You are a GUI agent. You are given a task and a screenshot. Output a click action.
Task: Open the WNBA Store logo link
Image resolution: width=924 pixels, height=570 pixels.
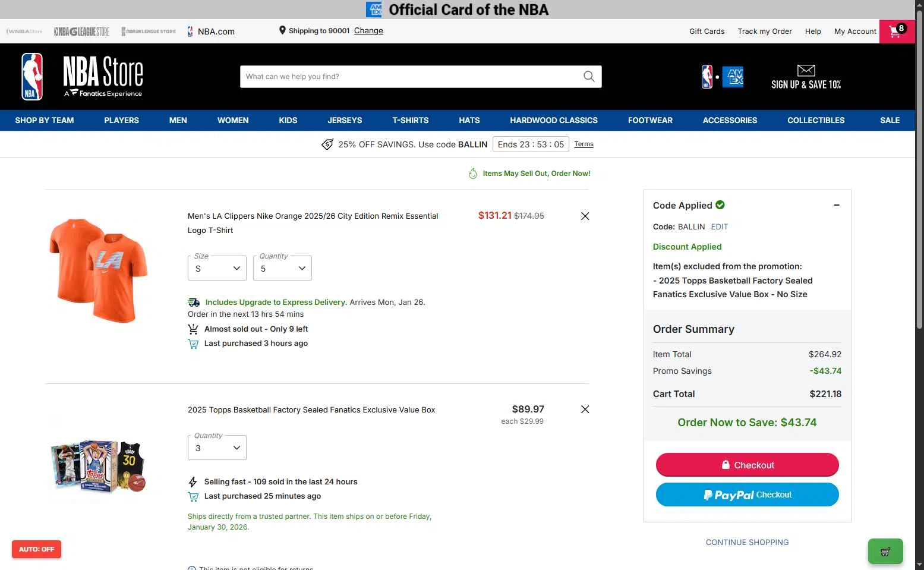(x=24, y=32)
